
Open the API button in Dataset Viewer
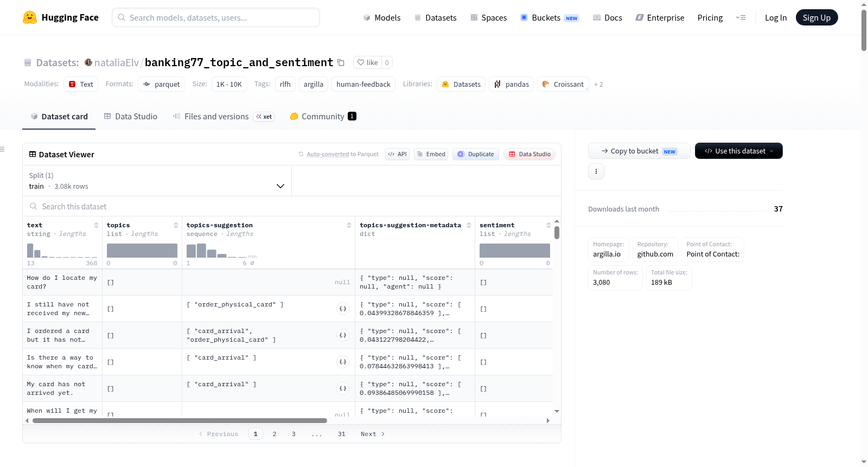tap(397, 154)
